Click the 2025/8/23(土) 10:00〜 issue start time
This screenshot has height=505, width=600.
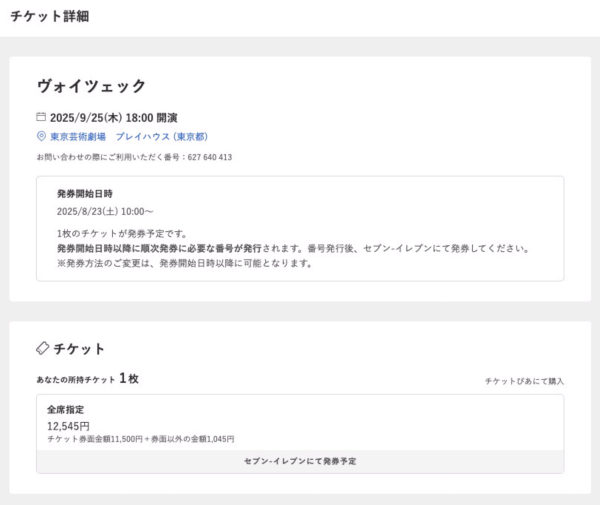[105, 212]
